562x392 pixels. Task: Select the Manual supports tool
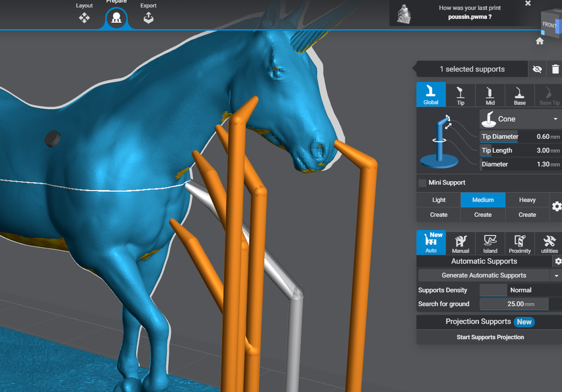460,243
